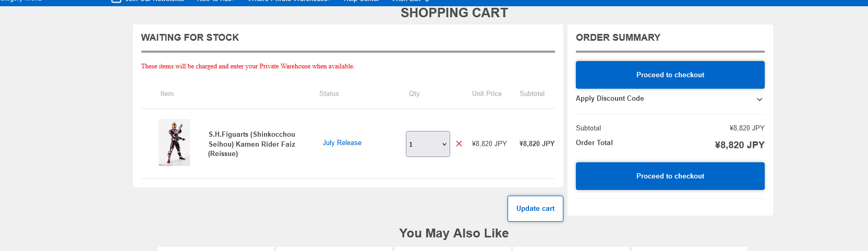This screenshot has height=251, width=868.
Task: Click the WAITING FOR STOCK section heading
Action: click(190, 38)
